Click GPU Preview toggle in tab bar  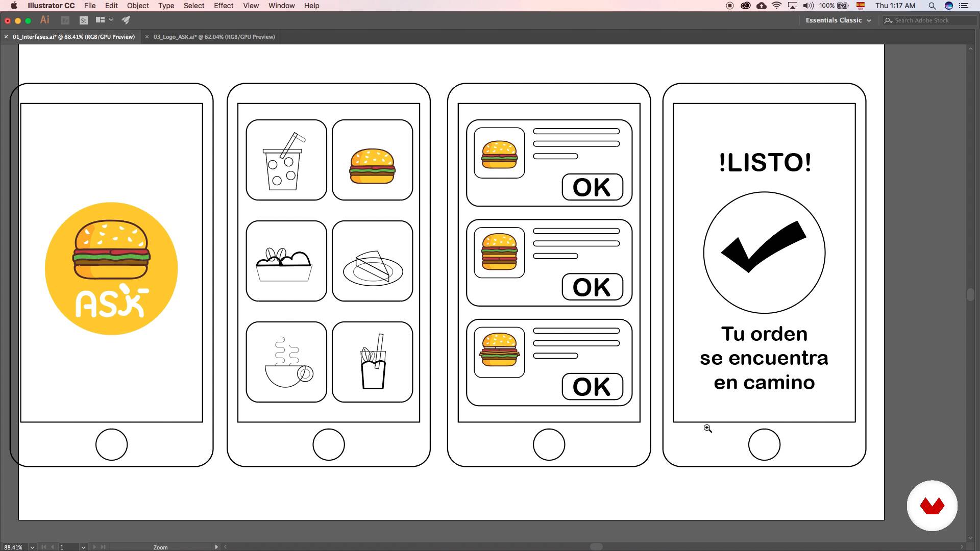click(x=116, y=36)
